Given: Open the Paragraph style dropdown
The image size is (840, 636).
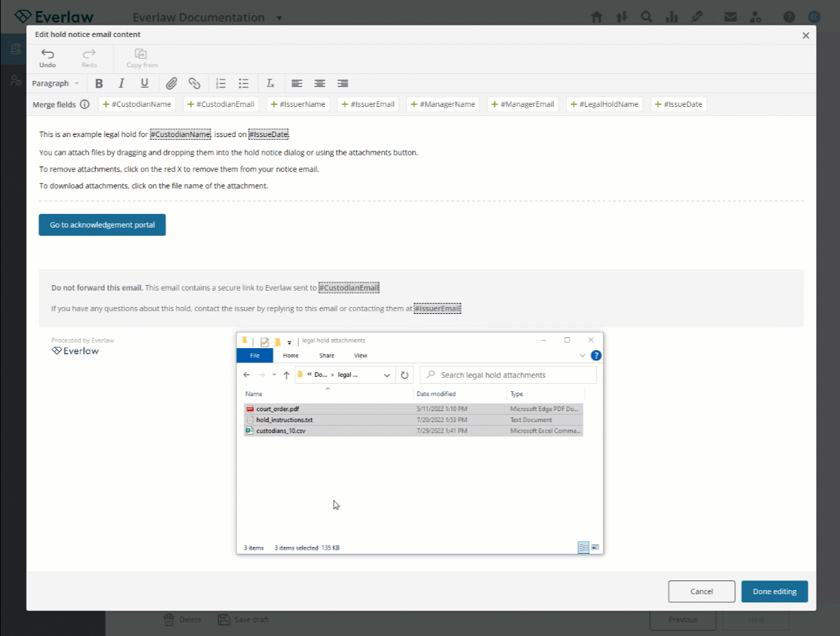Looking at the screenshot, I should 56,83.
